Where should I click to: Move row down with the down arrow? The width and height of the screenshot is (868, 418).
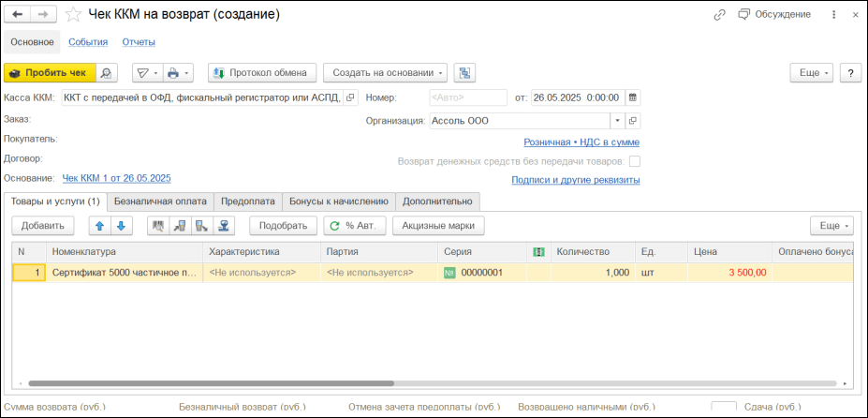[x=120, y=225]
